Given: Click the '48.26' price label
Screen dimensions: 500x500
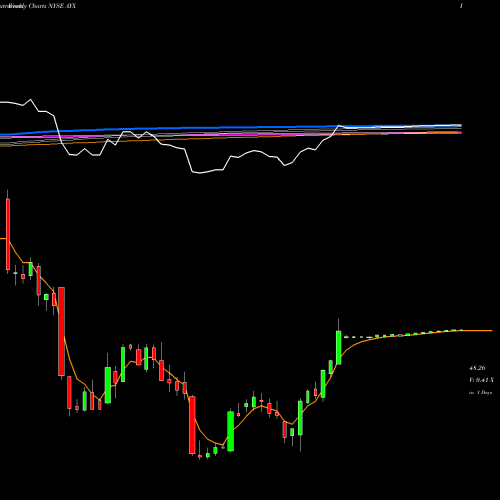Looking at the screenshot, I should (477, 368).
